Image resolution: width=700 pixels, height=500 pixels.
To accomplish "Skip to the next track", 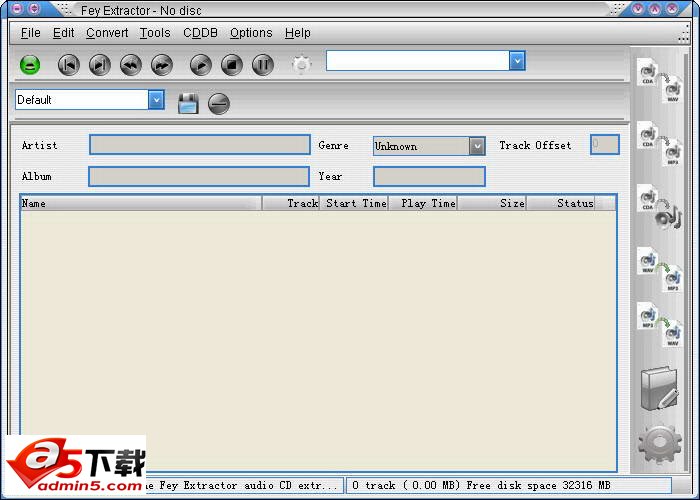I will [99, 65].
